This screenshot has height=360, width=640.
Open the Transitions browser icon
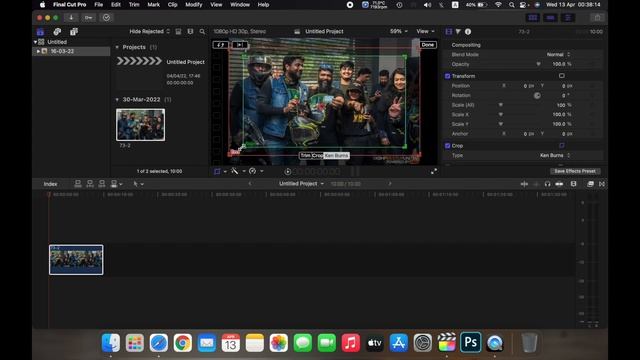[x=602, y=184]
